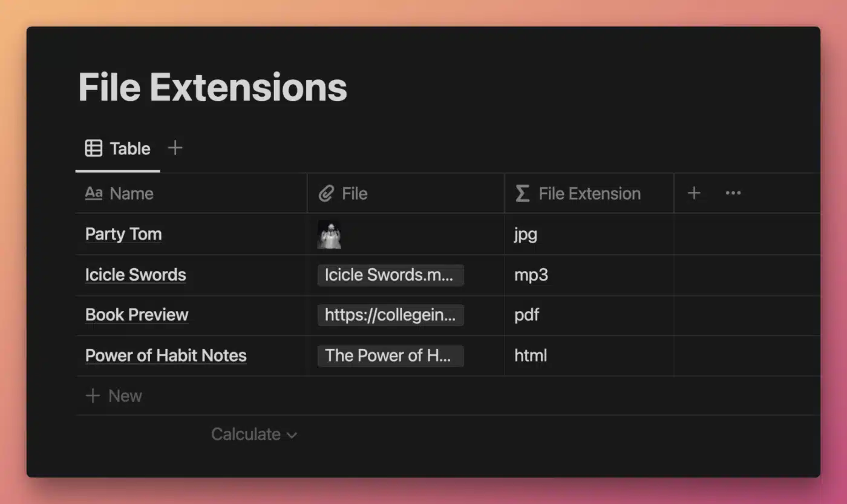Open the column options ellipsis menu
The width and height of the screenshot is (847, 504).
(733, 193)
